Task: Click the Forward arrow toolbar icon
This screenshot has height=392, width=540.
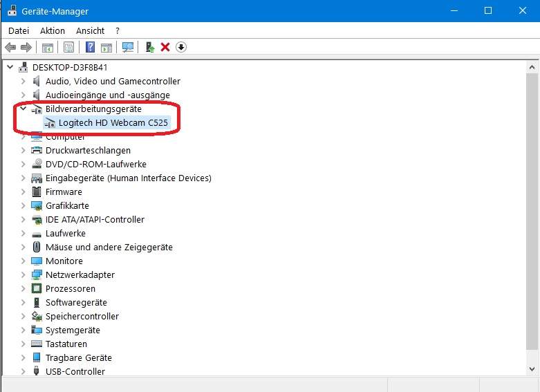Action: (26, 47)
